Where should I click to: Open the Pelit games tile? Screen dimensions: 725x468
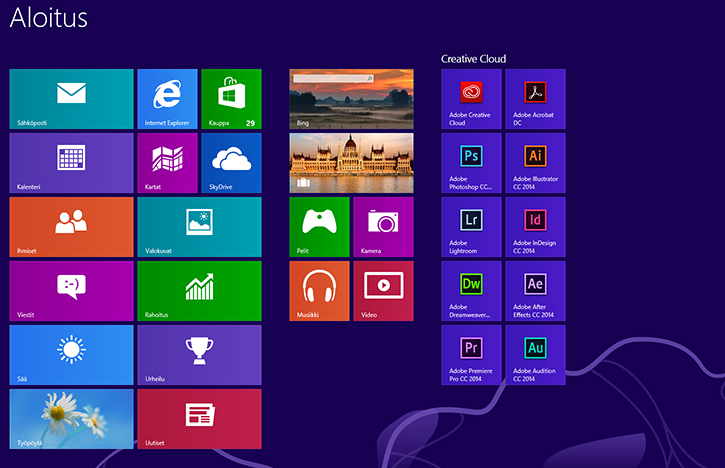pyautogui.click(x=319, y=227)
